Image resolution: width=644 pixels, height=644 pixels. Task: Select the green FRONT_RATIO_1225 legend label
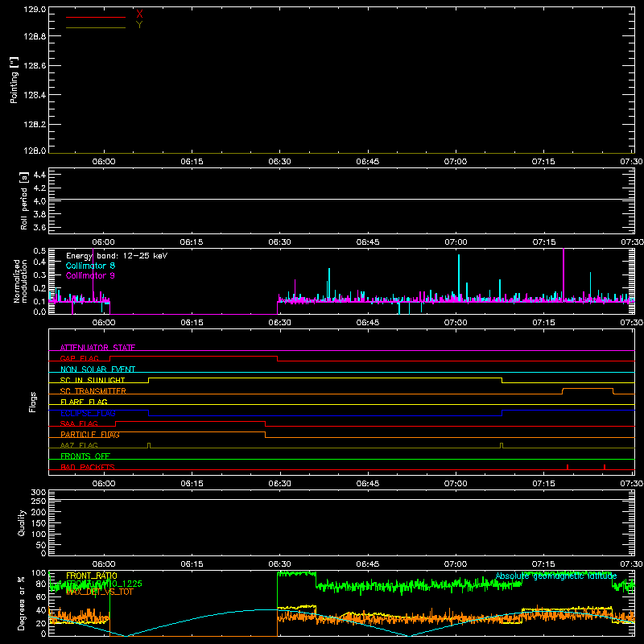[x=104, y=584]
